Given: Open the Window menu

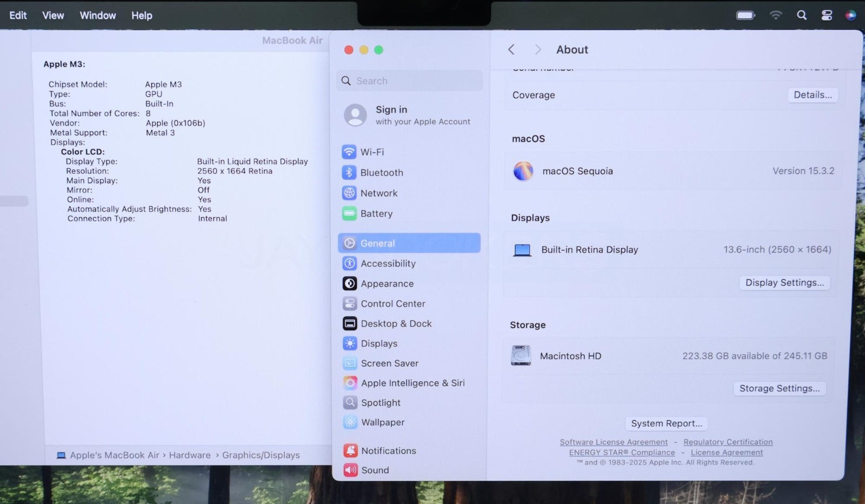Looking at the screenshot, I should (98, 15).
